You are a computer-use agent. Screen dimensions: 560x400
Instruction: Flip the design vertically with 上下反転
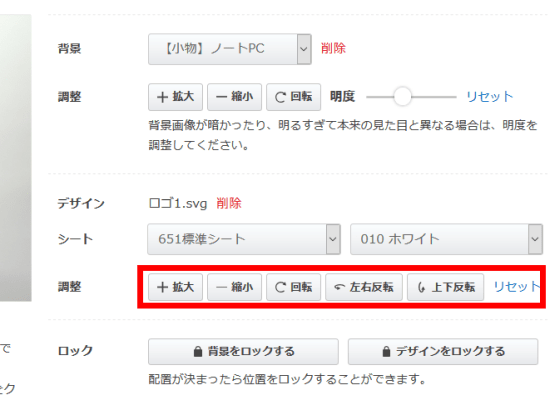[446, 287]
